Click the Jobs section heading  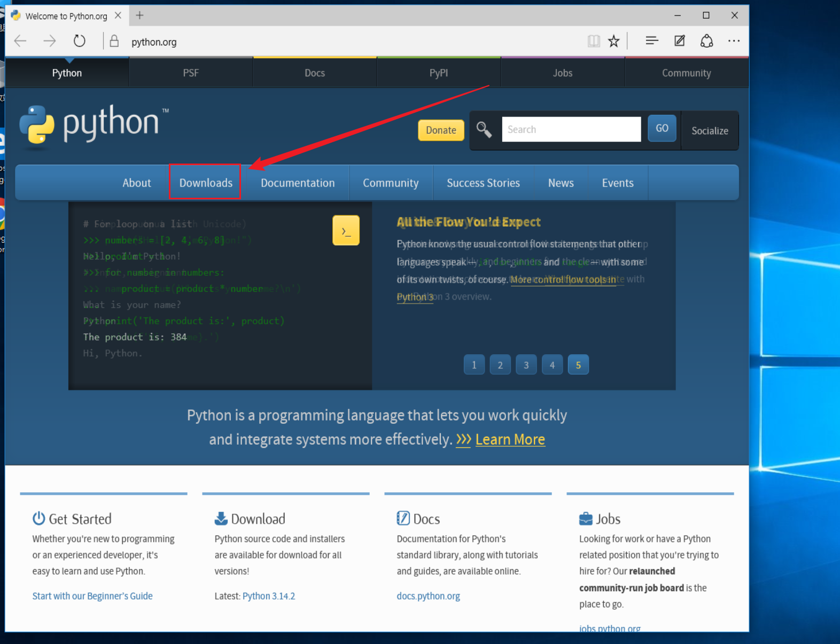(x=608, y=519)
